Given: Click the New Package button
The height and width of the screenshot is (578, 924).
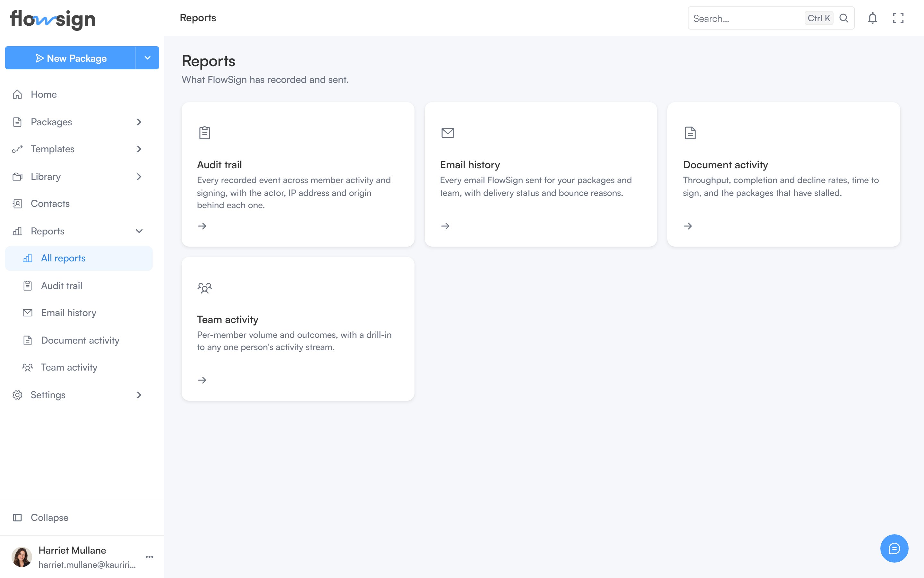Looking at the screenshot, I should point(71,58).
